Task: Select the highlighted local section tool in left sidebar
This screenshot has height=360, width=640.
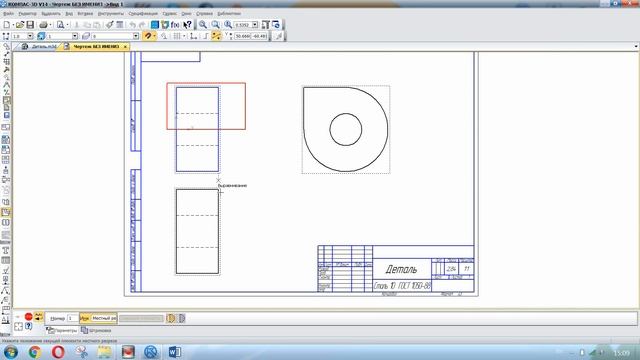Action: coord(6,213)
